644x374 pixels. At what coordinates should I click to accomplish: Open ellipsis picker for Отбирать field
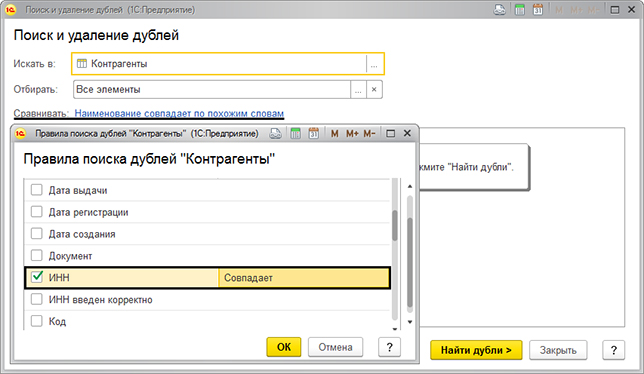358,89
